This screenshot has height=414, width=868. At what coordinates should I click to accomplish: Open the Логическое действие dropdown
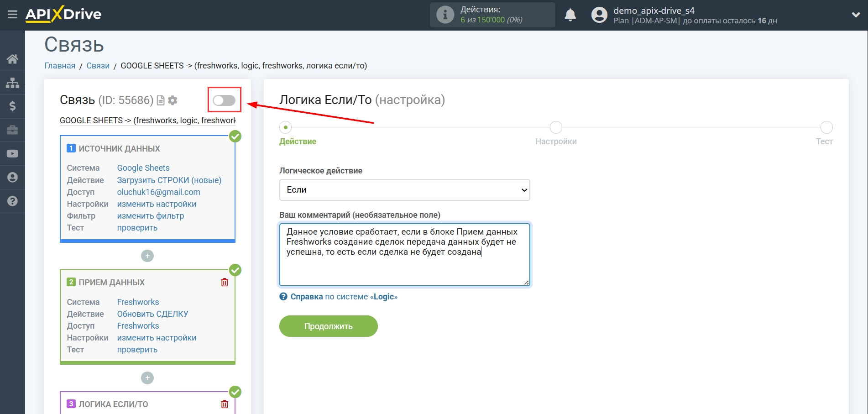(404, 190)
